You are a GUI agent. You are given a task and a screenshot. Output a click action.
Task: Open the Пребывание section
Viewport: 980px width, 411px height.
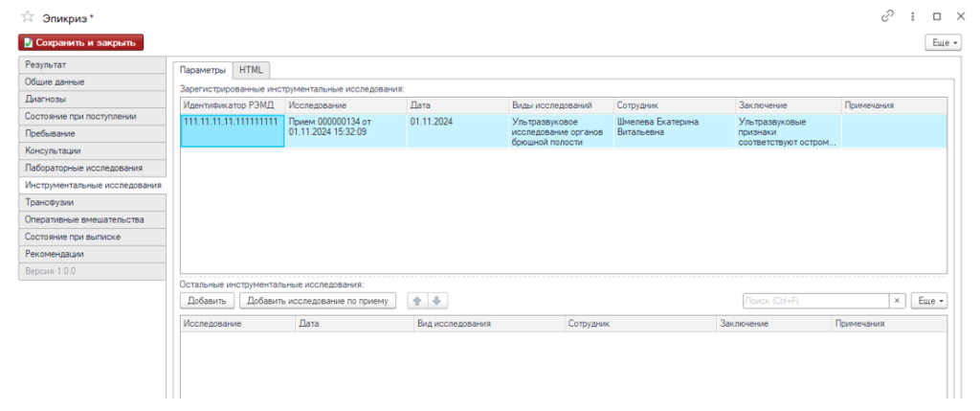click(x=93, y=134)
